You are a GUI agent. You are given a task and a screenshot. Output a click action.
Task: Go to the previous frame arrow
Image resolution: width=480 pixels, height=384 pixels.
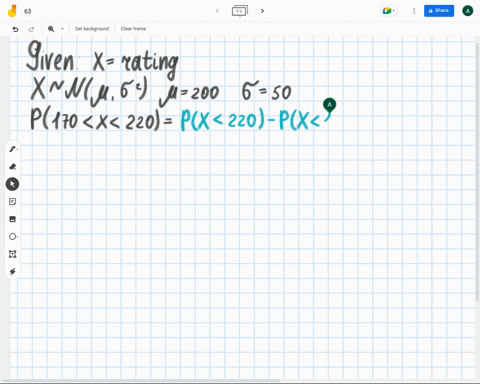[217, 11]
